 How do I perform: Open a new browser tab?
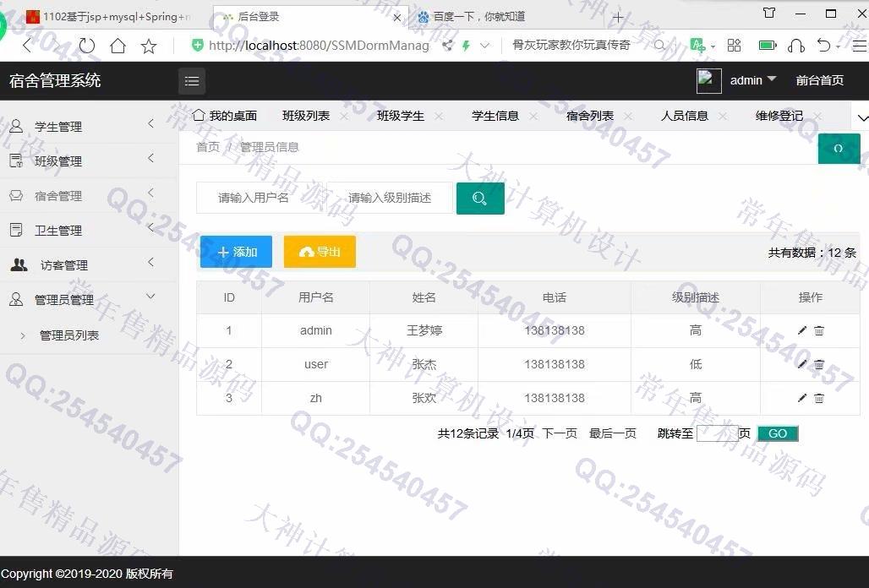[618, 17]
